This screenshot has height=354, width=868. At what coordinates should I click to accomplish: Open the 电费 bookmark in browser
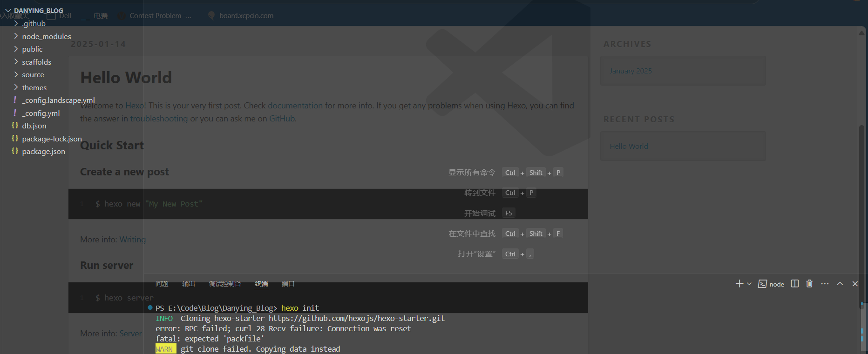(x=95, y=16)
